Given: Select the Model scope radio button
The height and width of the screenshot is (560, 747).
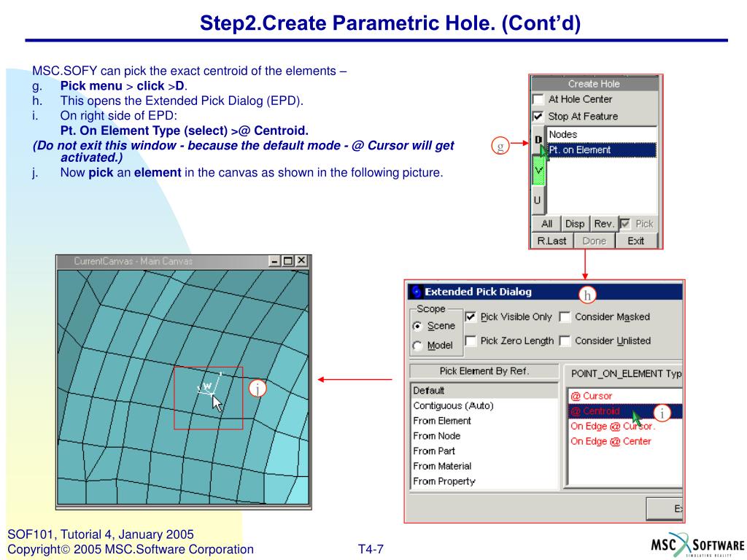Looking at the screenshot, I should [417, 346].
